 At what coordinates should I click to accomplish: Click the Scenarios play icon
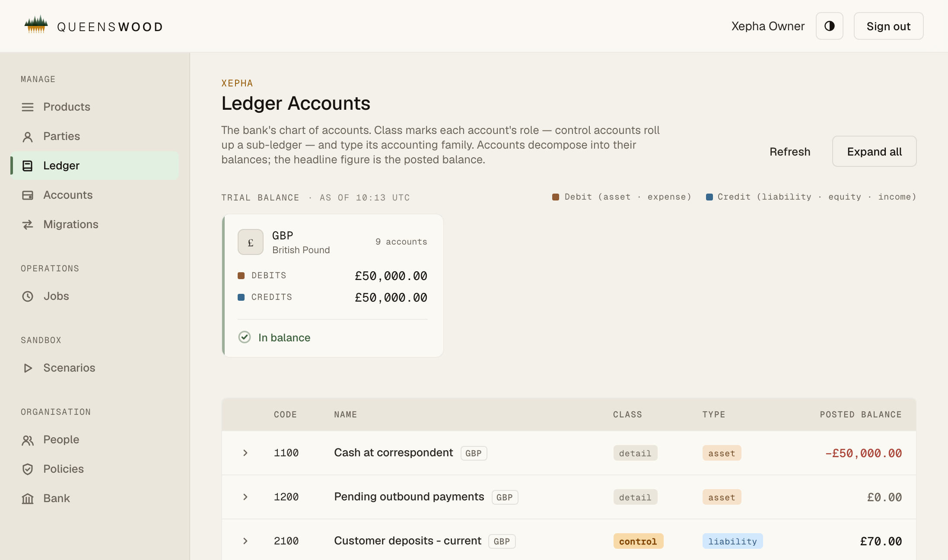point(28,368)
